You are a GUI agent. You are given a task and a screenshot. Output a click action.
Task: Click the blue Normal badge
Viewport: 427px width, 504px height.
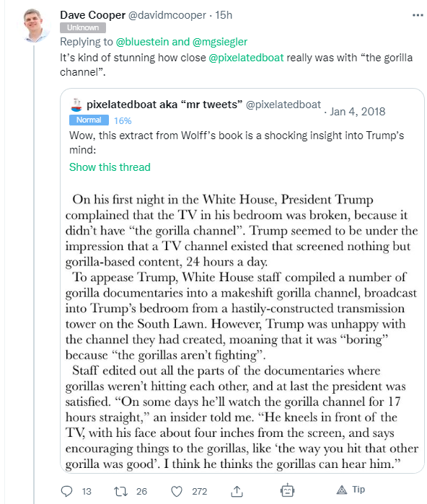89,120
